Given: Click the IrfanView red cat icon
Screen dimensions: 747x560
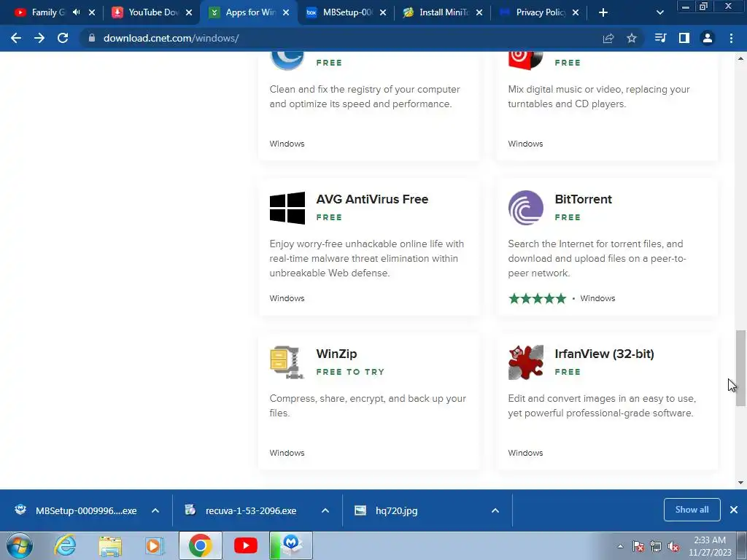Looking at the screenshot, I should [x=525, y=362].
